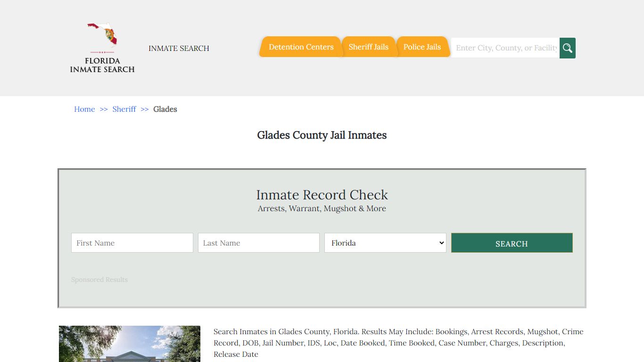Click the Florida Inmate Search logo

point(102,48)
